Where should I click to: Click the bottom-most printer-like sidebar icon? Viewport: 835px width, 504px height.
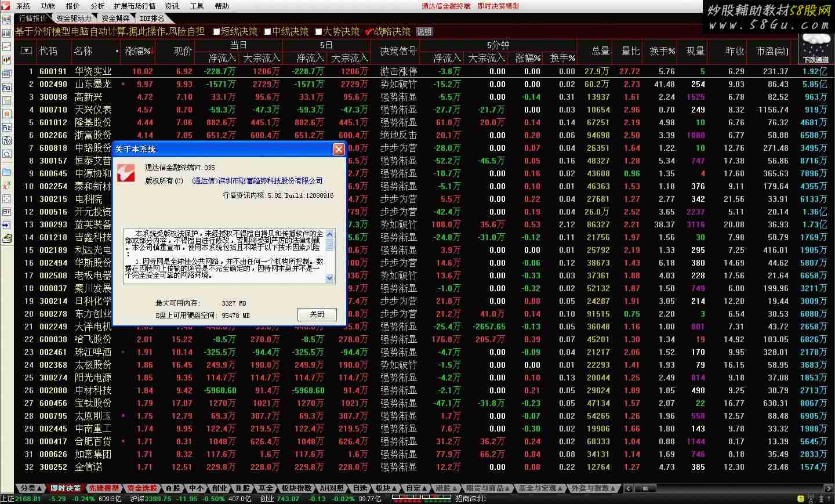coord(6,238)
